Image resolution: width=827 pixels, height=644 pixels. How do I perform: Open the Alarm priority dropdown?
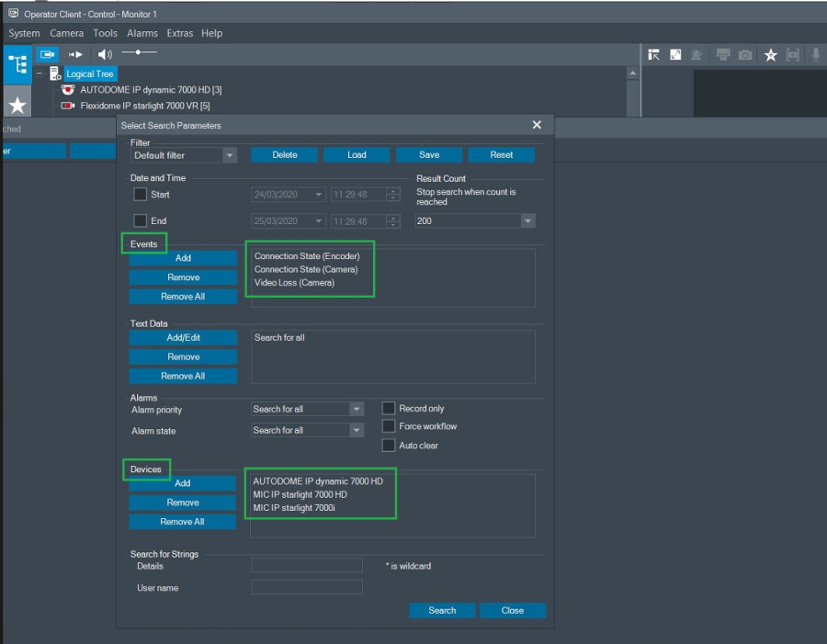pyautogui.click(x=357, y=410)
